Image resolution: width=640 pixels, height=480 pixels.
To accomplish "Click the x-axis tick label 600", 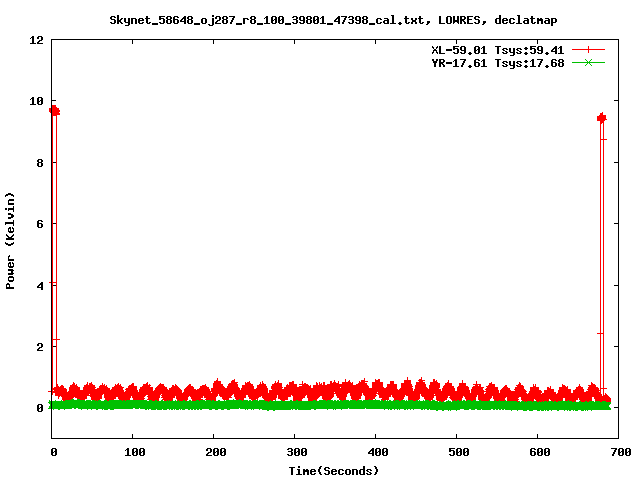I will tap(540, 452).
